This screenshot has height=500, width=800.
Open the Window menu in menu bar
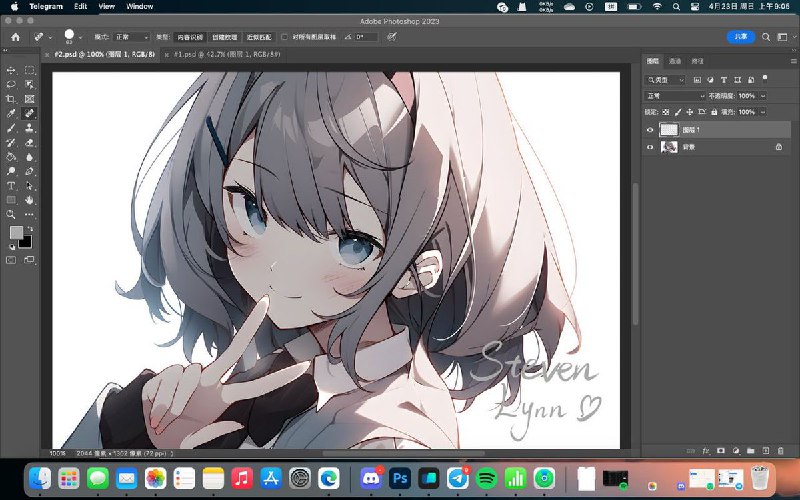tap(140, 6)
